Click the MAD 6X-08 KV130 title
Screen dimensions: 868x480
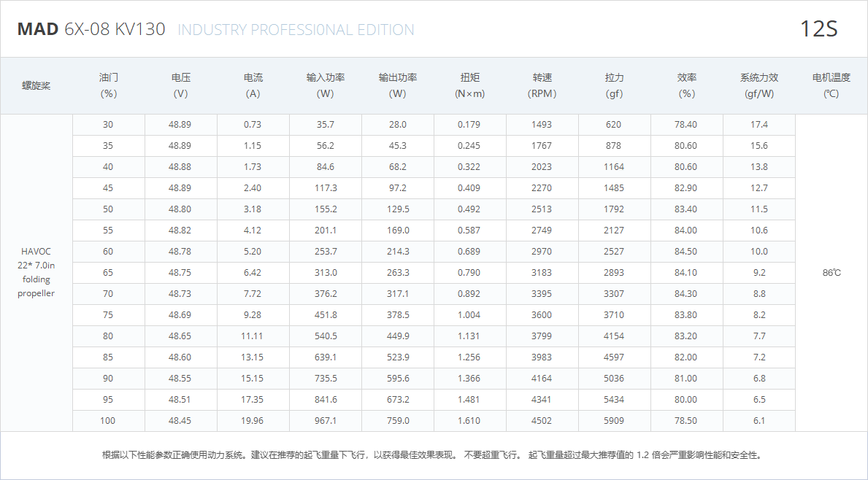[x=91, y=28]
